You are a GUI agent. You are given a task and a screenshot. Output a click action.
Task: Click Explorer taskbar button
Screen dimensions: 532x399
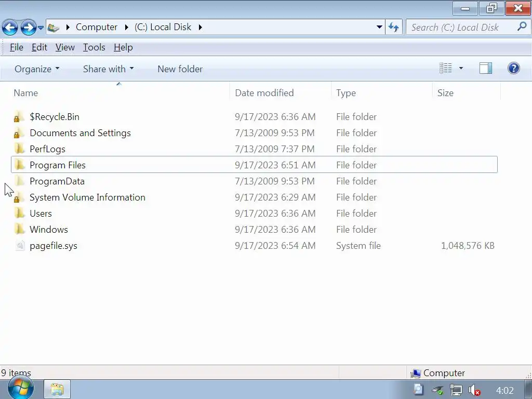click(57, 389)
